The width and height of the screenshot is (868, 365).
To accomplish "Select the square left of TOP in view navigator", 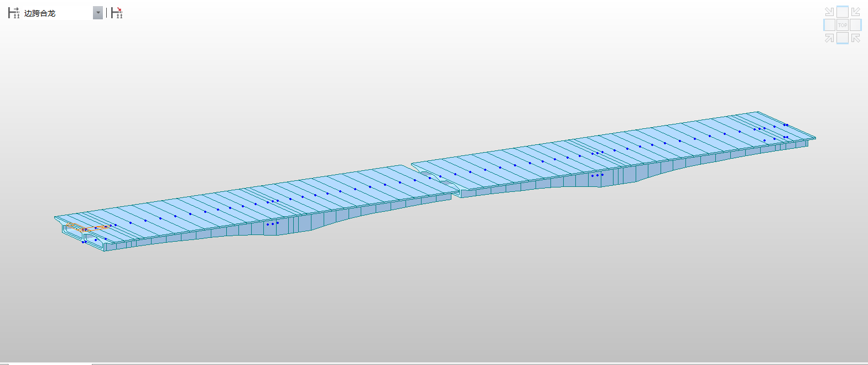I will point(829,25).
